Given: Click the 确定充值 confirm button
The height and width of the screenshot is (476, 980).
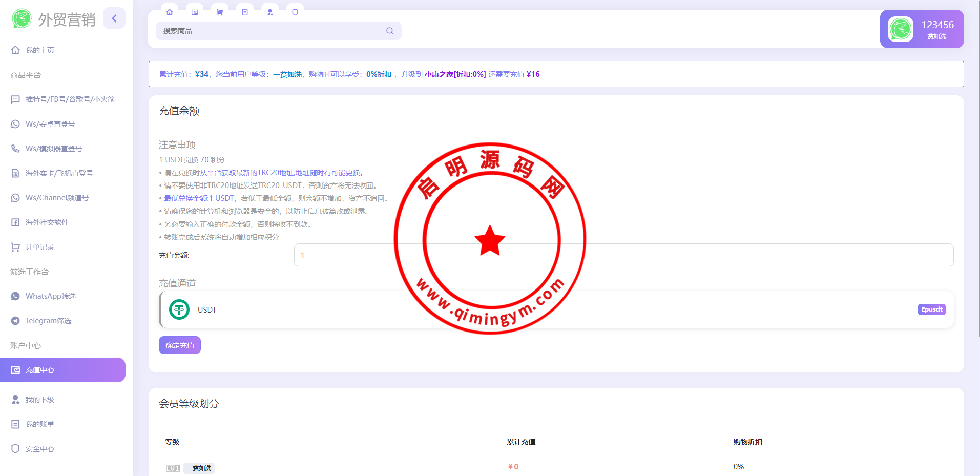Looking at the screenshot, I should [180, 345].
